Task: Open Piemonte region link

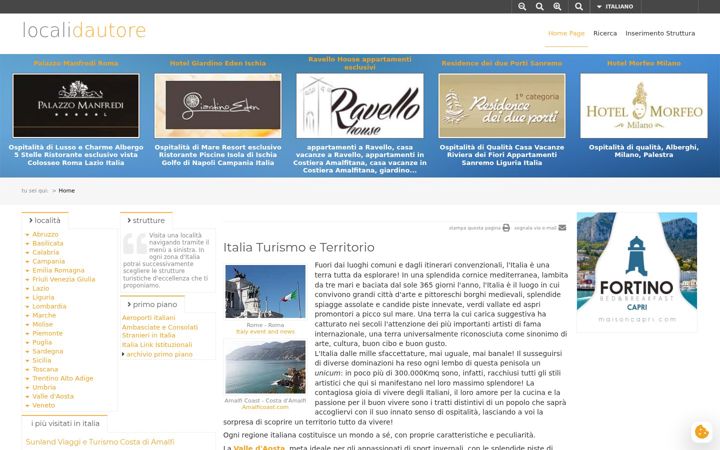Action: coord(47,333)
